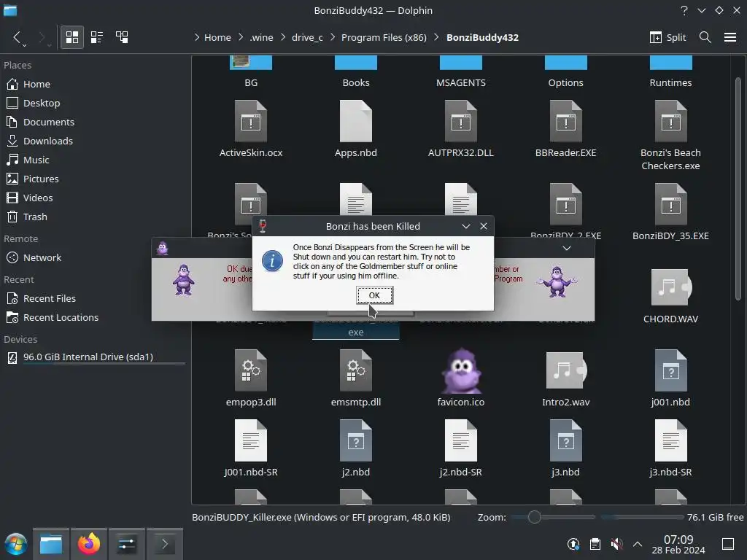Expand chevron before Home breadcrumb
The height and width of the screenshot is (560, 747).
[197, 37]
